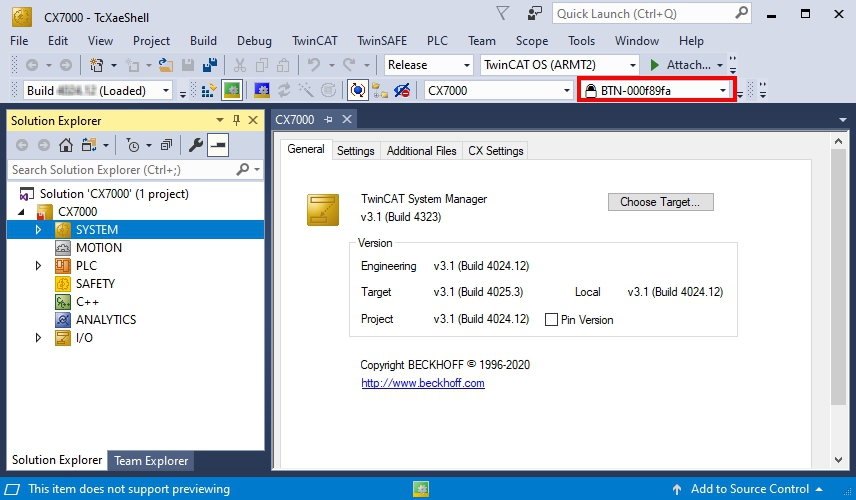This screenshot has width=856, height=500.
Task: Switch to the Settings tab
Action: [x=355, y=151]
